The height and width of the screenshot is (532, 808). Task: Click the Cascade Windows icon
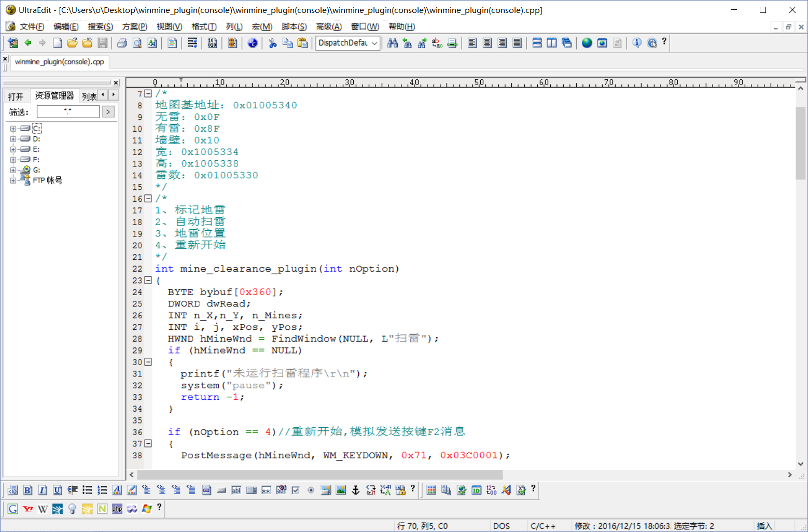coord(567,43)
